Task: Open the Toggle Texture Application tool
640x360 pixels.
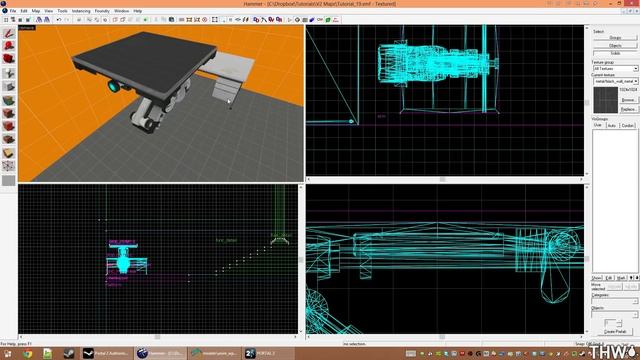Action: click(9, 100)
